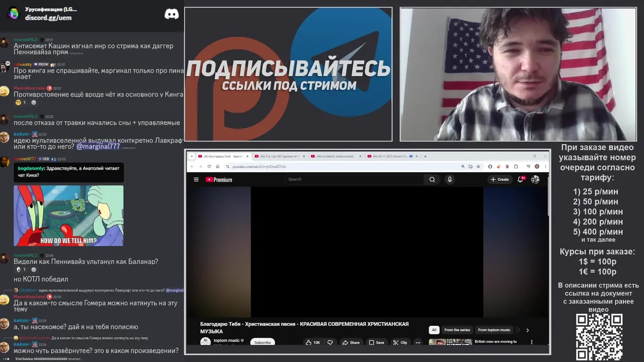
Task: Select From the series chip
Action: click(x=457, y=330)
